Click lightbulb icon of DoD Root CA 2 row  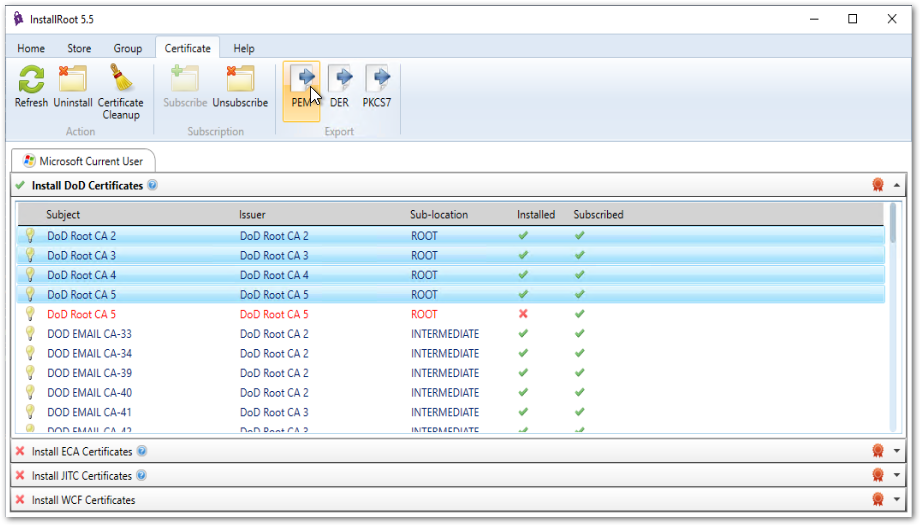(30, 235)
